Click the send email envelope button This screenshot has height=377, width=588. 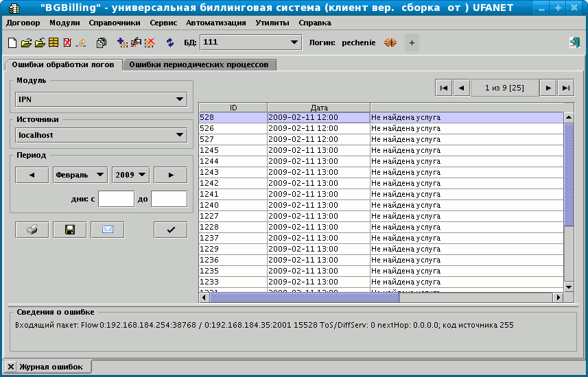[x=108, y=230]
